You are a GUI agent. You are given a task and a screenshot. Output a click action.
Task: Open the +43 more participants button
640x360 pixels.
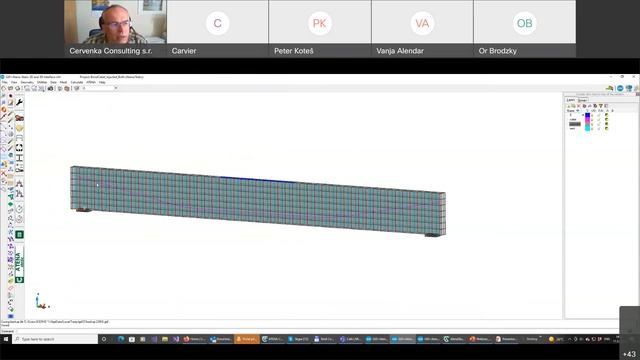630,354
